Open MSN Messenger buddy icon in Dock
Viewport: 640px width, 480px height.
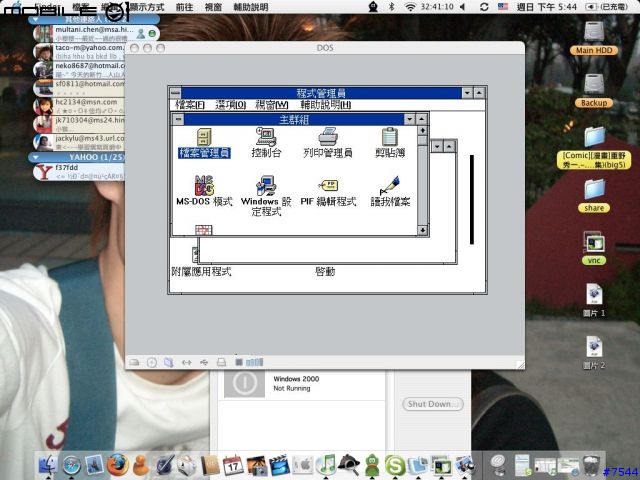coord(141,465)
